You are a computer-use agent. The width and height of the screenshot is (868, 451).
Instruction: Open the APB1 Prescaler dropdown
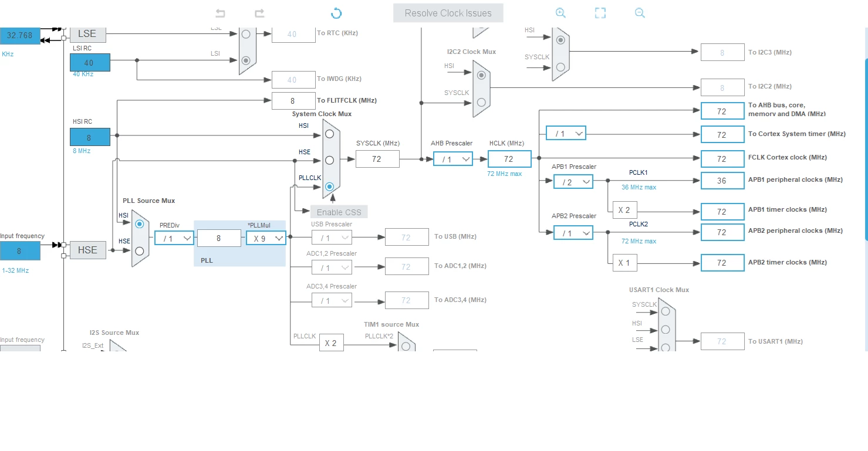(x=573, y=182)
